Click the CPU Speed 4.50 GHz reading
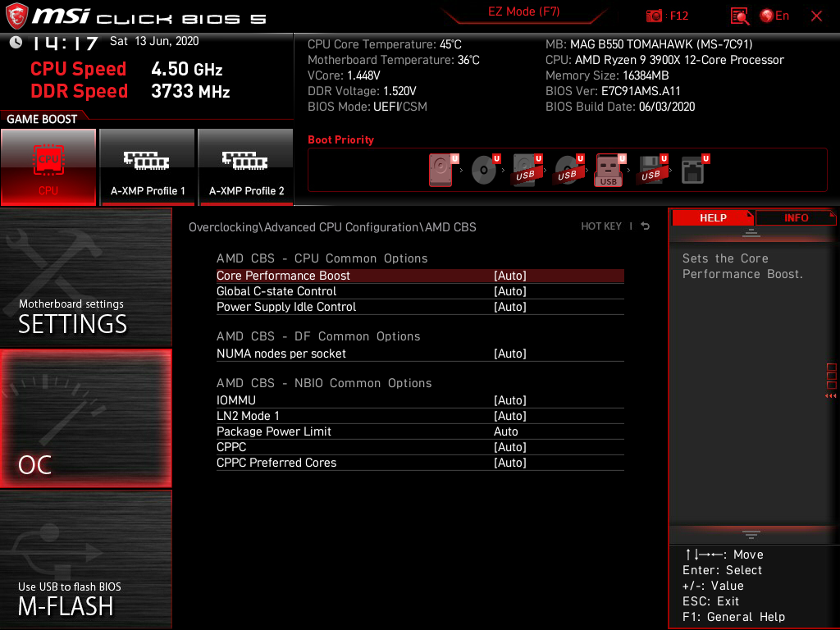 (126, 69)
